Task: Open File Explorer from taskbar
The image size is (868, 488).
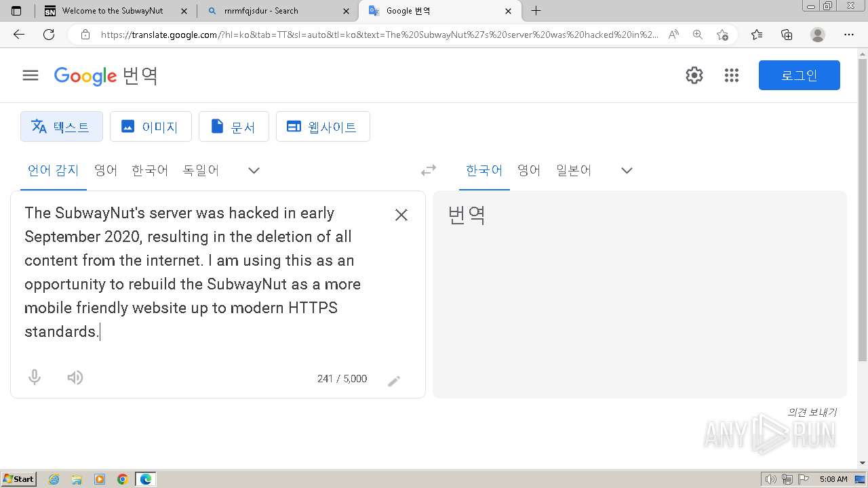Action: (x=77, y=479)
